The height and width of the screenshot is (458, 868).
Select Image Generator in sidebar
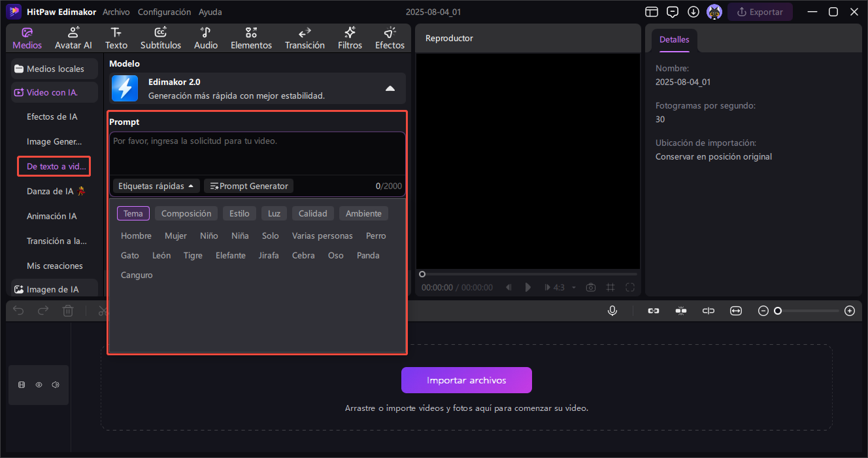pyautogui.click(x=54, y=141)
